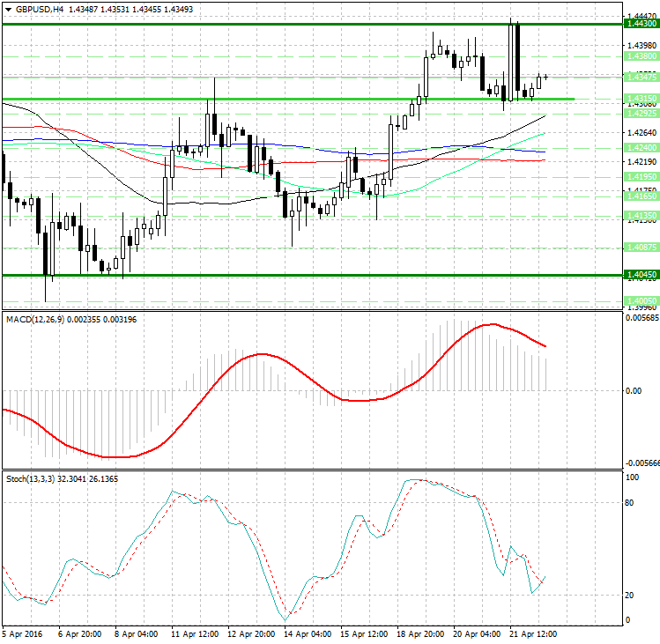Select the 1.42925 price level label
660x644 pixels.
(x=640, y=113)
